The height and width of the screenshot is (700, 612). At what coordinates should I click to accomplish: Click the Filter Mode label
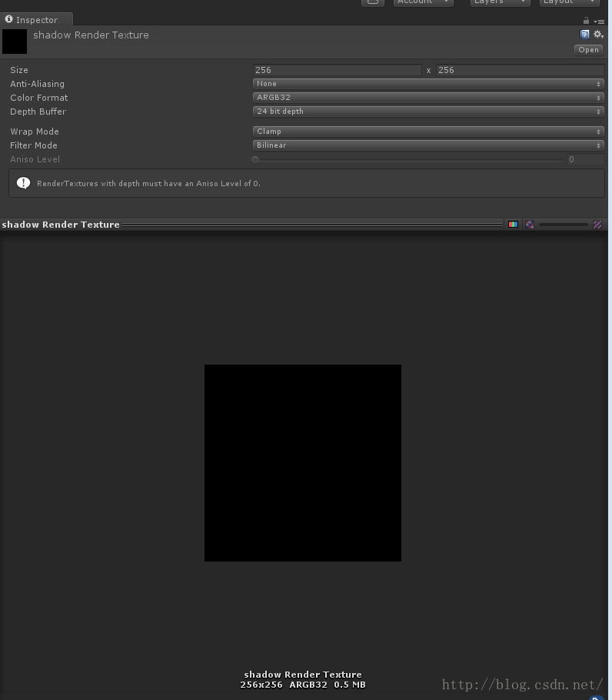pos(34,145)
